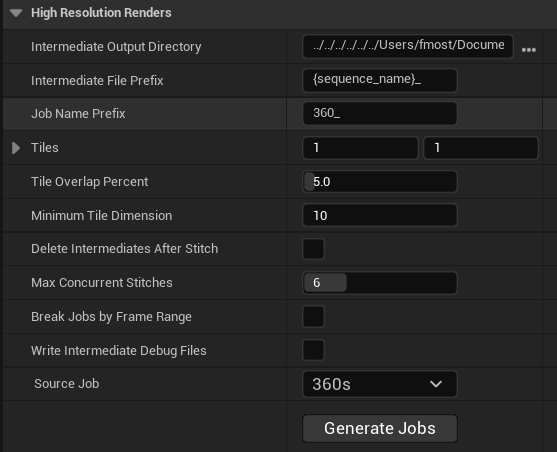The image size is (557, 452).
Task: Click the second Tiles value field
Action: (x=481, y=148)
